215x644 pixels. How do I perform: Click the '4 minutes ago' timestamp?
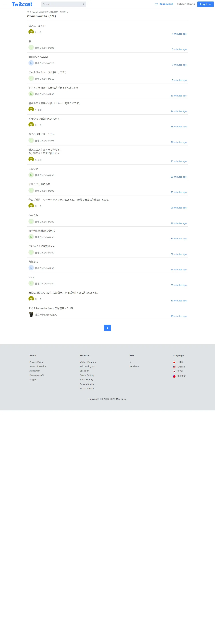coord(179,34)
